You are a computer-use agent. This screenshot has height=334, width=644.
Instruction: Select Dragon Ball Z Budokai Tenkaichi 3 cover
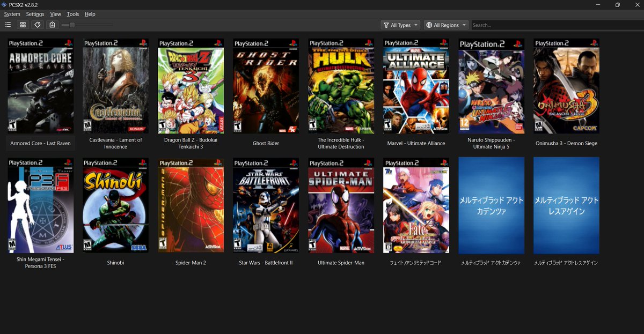(x=191, y=86)
